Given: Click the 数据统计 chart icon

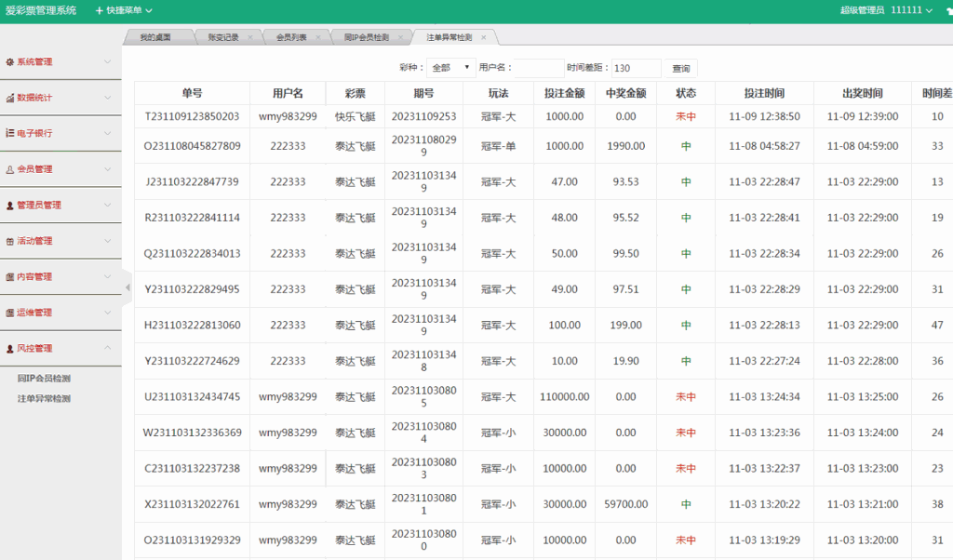Looking at the screenshot, I should point(10,98).
